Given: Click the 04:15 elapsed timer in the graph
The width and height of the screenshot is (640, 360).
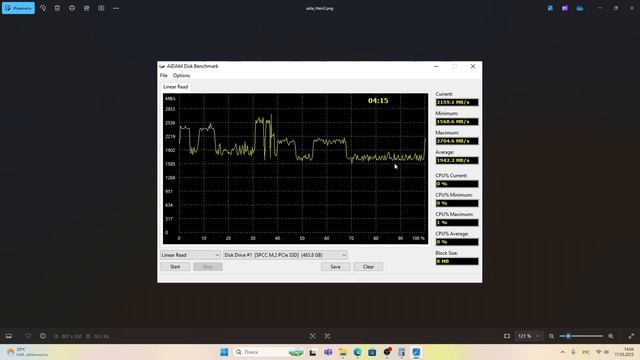Looking at the screenshot, I should coord(378,100).
